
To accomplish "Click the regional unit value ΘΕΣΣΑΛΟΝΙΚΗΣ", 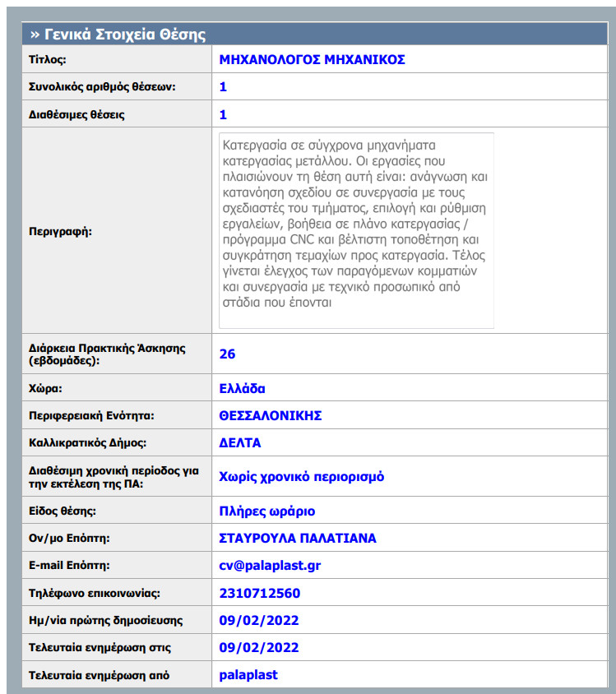I will click(271, 415).
